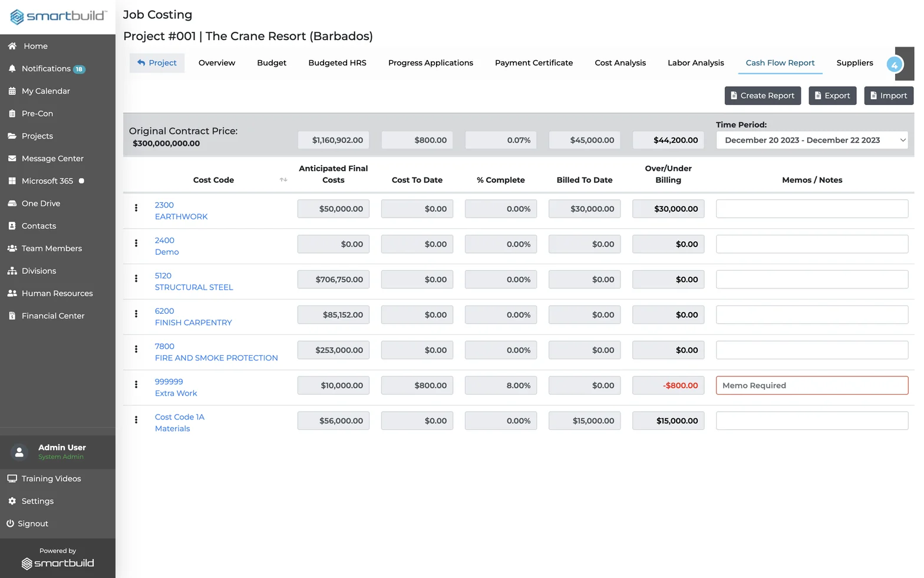Viewport: 924px width, 578px height.
Task: Click the memo field for 2300 EARTHWORK
Action: pos(812,209)
